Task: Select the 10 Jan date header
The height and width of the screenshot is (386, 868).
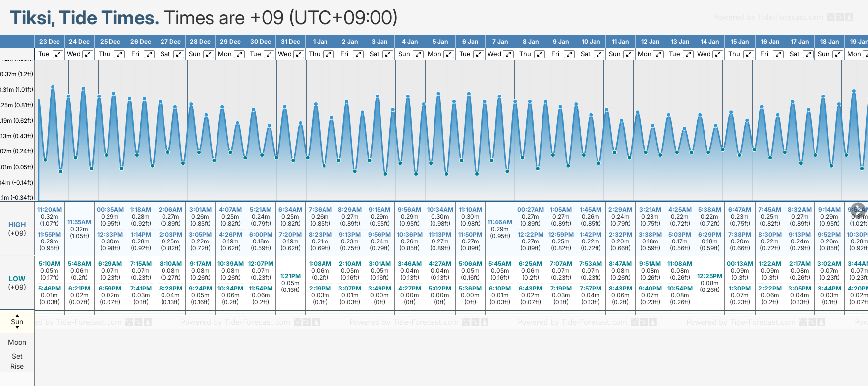Action: [591, 42]
